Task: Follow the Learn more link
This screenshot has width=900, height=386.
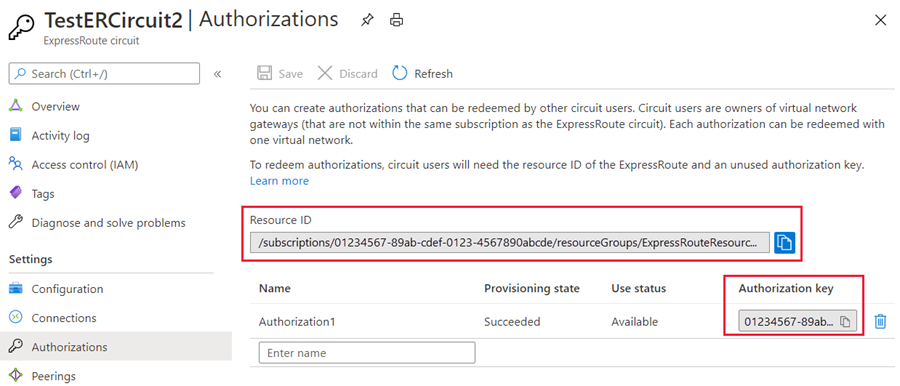Action: 279,181
